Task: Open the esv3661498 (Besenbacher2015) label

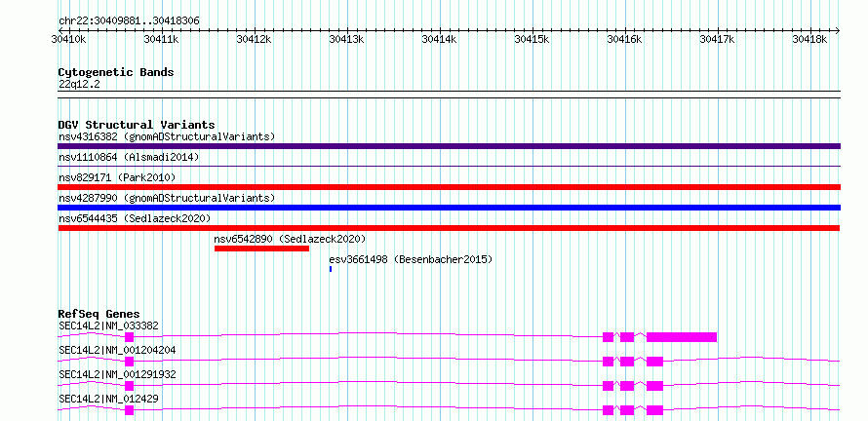Action: point(411,259)
